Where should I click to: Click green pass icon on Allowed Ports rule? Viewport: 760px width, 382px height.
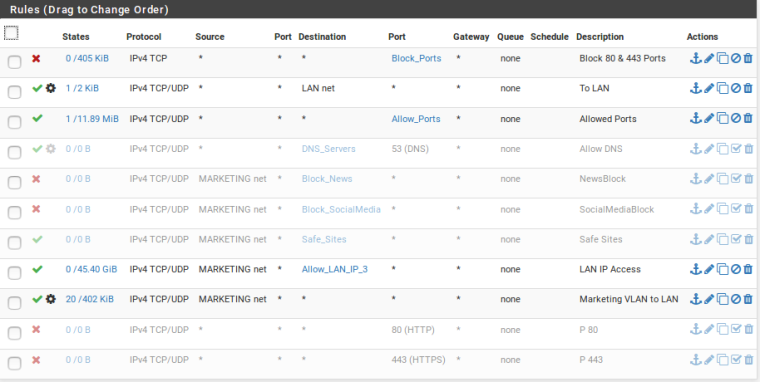(x=37, y=118)
